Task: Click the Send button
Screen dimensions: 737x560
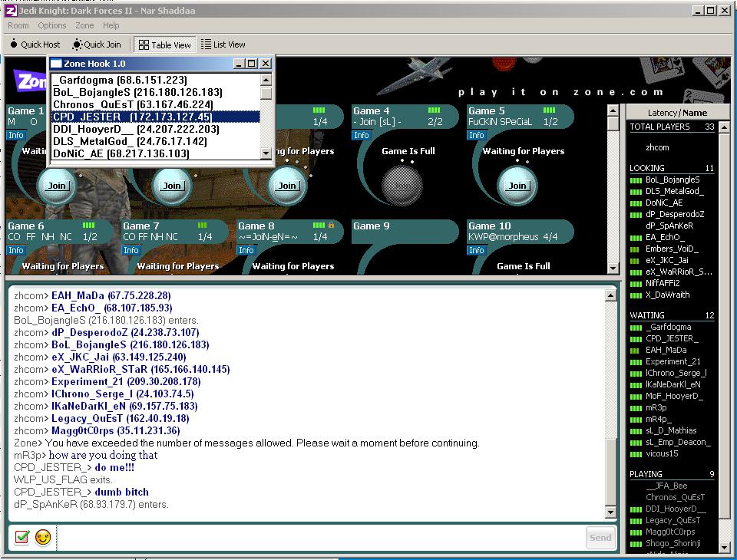Action: point(600,538)
